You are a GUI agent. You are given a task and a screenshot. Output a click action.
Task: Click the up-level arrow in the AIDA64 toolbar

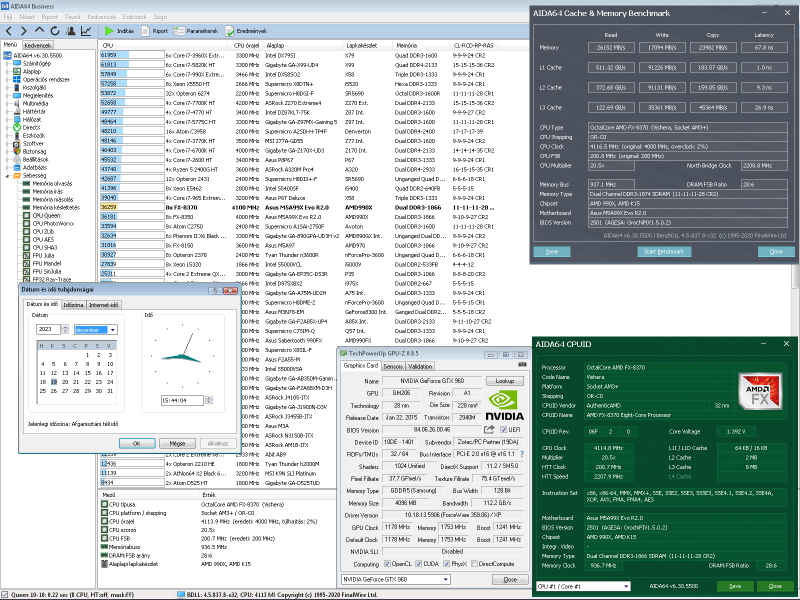point(39,31)
